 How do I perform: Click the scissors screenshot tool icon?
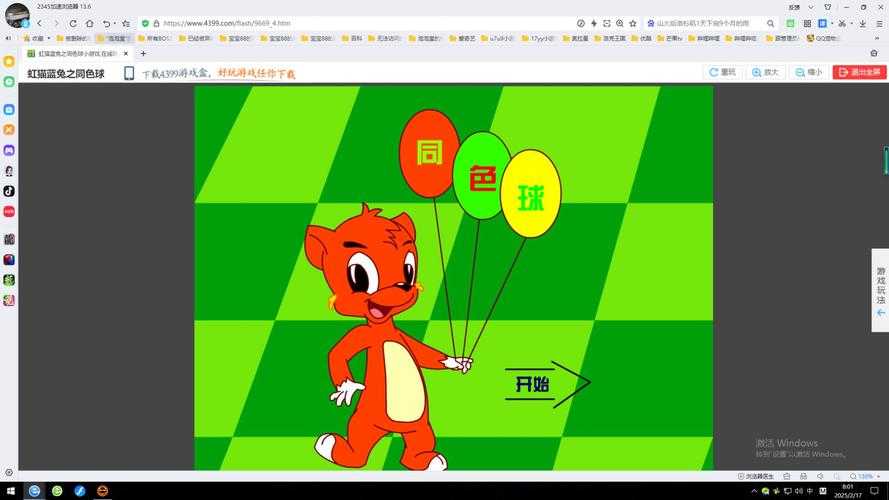pos(843,23)
